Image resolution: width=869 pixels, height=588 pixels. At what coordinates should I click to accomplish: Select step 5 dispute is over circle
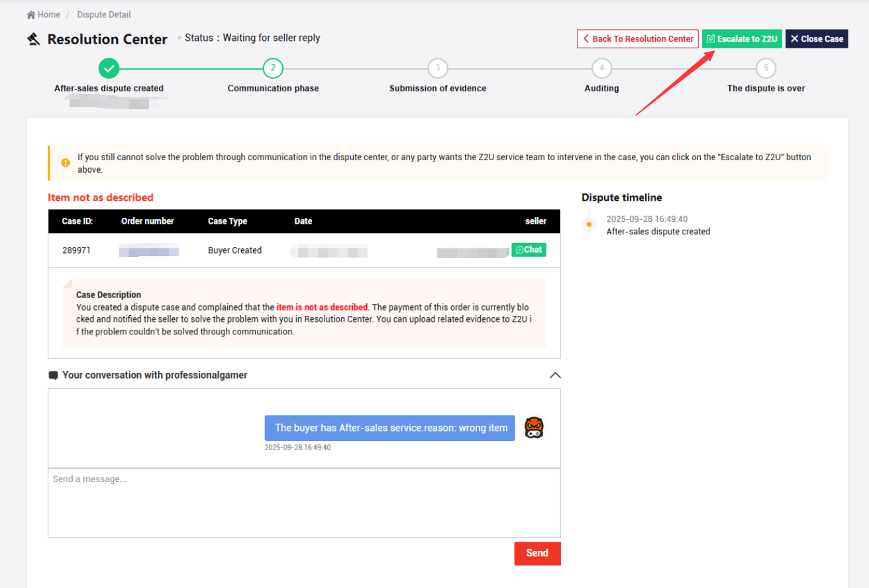(x=766, y=68)
